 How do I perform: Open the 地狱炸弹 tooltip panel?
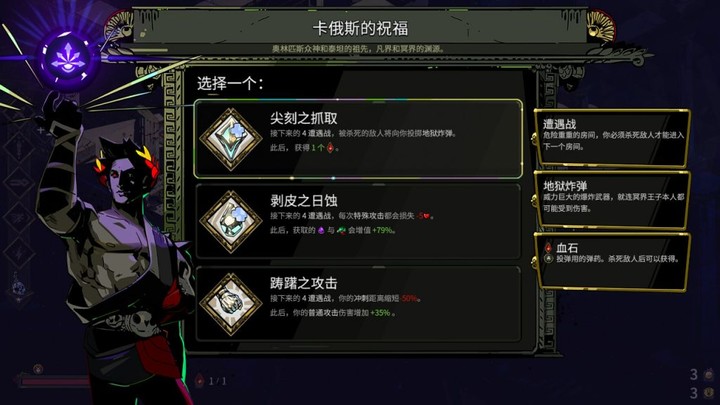click(x=612, y=200)
